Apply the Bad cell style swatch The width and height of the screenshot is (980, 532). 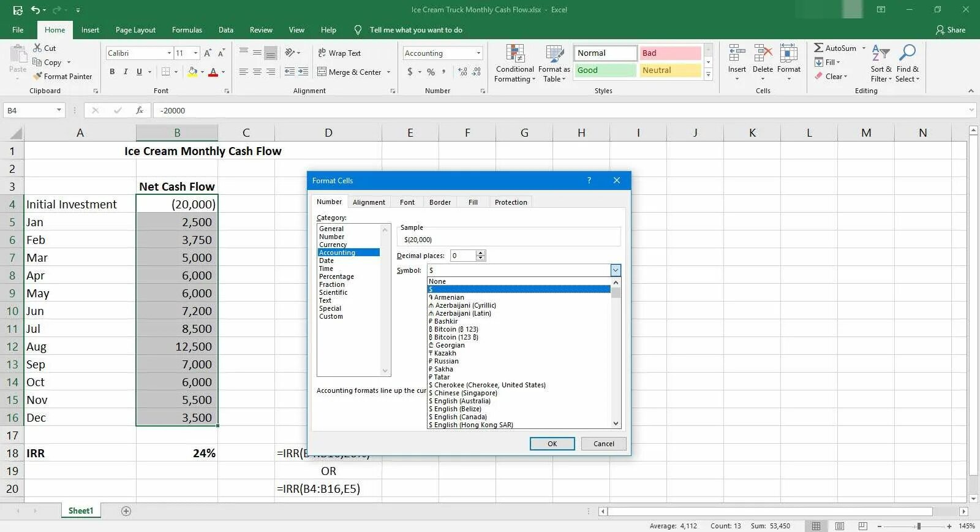[x=670, y=53]
